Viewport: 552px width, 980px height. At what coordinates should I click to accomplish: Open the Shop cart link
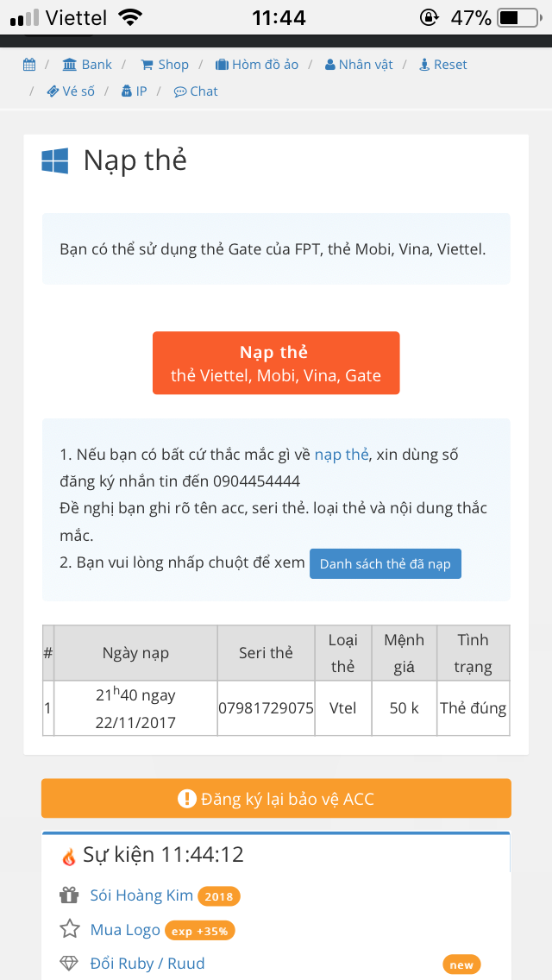pyautogui.click(x=165, y=65)
